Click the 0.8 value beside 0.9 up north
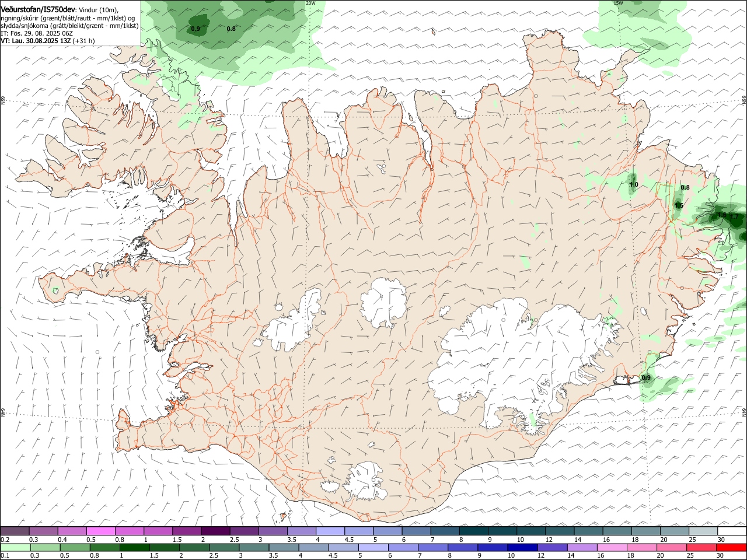 (231, 29)
